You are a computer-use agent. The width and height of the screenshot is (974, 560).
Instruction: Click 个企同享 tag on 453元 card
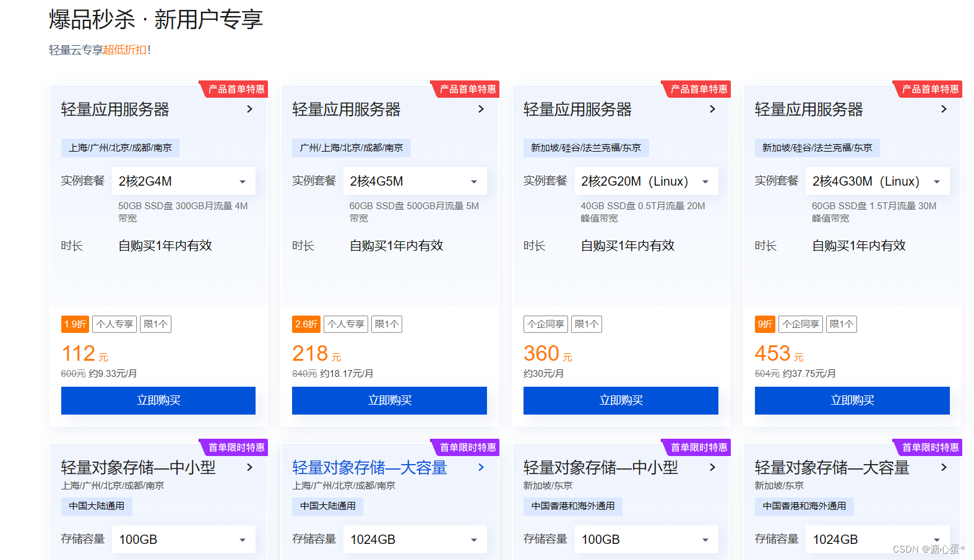[x=801, y=324]
